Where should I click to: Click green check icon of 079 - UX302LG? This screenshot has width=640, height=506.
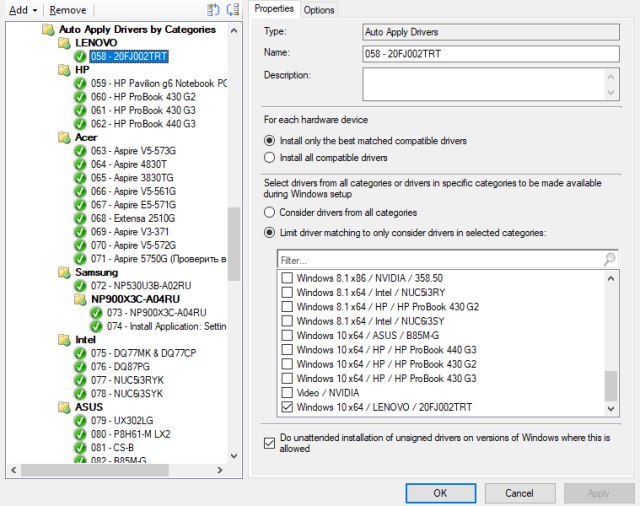point(80,420)
